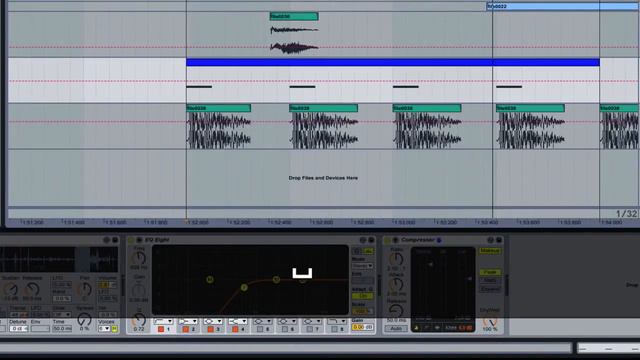Click Compressor Release knob
Viewport: 640px width, 360px height.
(396, 311)
